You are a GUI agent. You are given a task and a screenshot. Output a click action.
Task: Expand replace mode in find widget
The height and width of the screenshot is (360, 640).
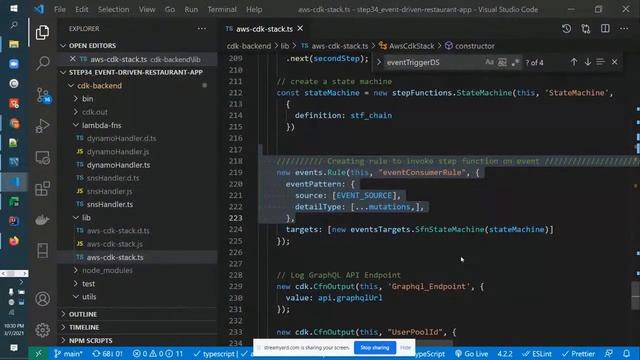(x=379, y=62)
